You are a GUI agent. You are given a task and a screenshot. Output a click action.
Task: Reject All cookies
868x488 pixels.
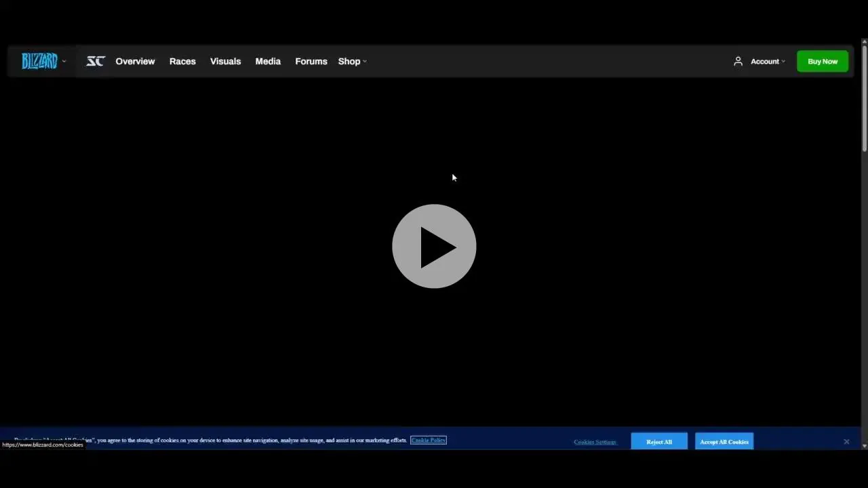659,442
